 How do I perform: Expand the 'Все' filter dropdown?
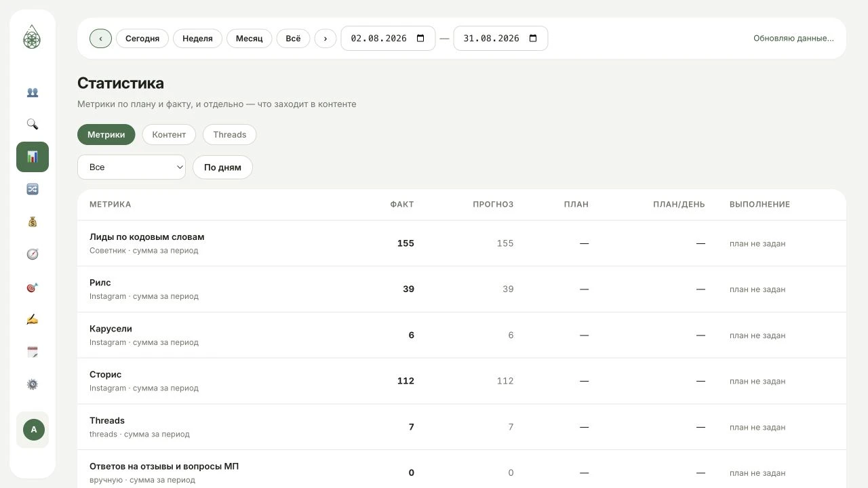132,167
